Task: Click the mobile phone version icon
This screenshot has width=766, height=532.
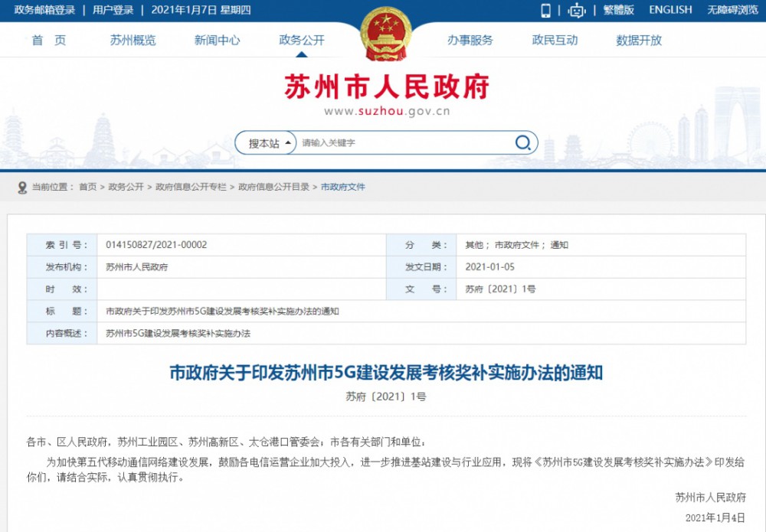Action: [546, 10]
